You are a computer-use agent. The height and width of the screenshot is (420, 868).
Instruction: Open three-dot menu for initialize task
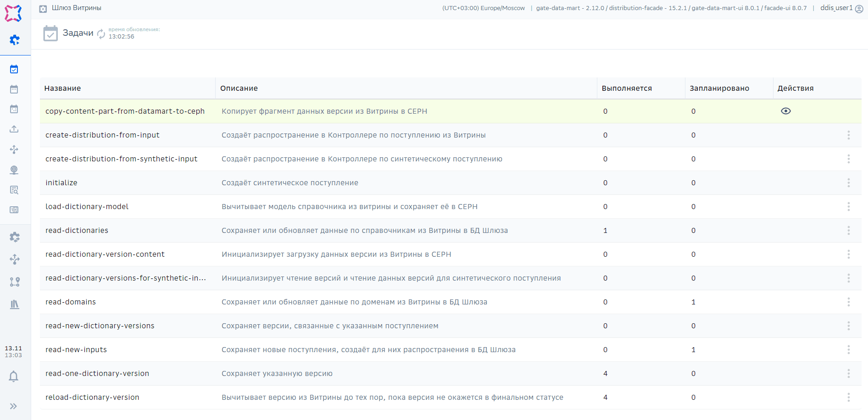(848, 182)
